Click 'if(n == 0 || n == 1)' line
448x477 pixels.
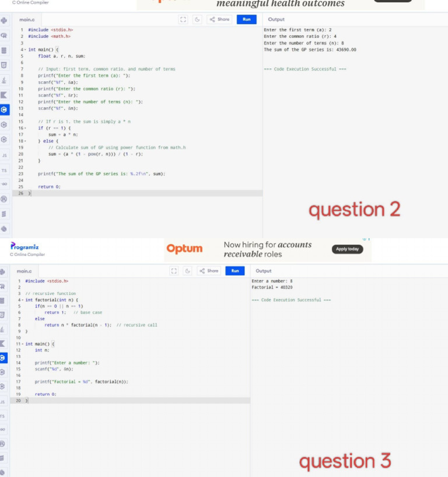[x=59, y=307]
